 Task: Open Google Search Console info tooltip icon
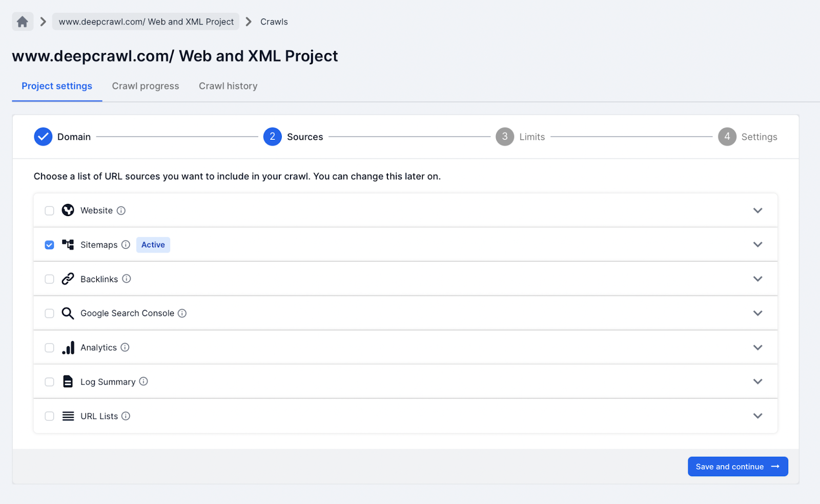click(182, 313)
